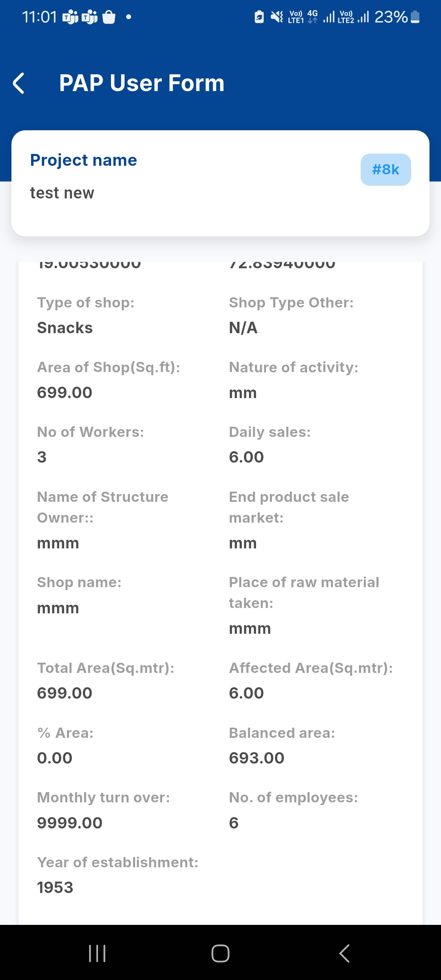
Task: Tap the shopping bag notification icon
Action: (109, 17)
